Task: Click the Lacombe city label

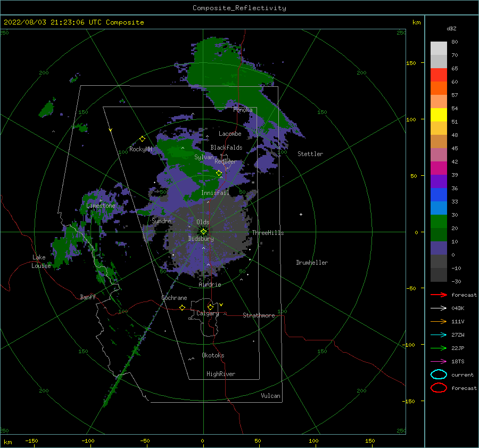Action: coord(230,134)
